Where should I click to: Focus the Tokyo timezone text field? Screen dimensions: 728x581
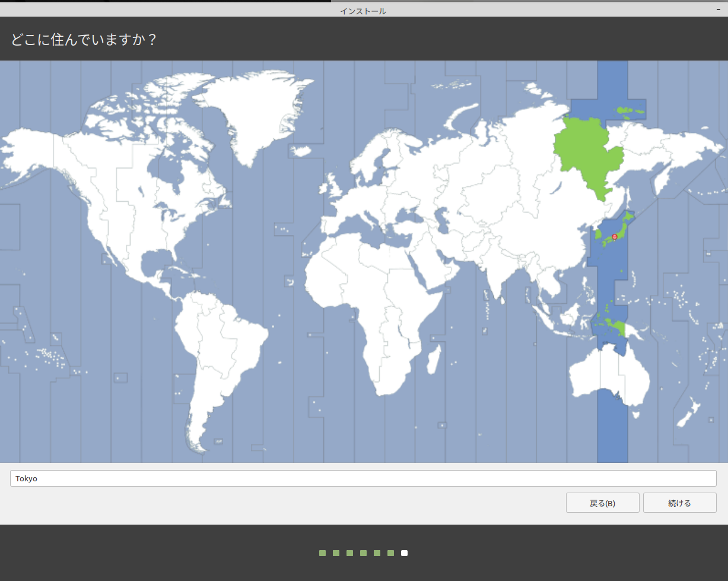[363, 478]
